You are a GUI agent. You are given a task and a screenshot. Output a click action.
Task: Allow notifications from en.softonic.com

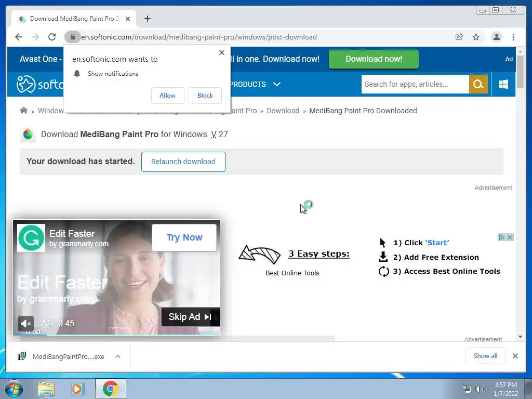(168, 96)
